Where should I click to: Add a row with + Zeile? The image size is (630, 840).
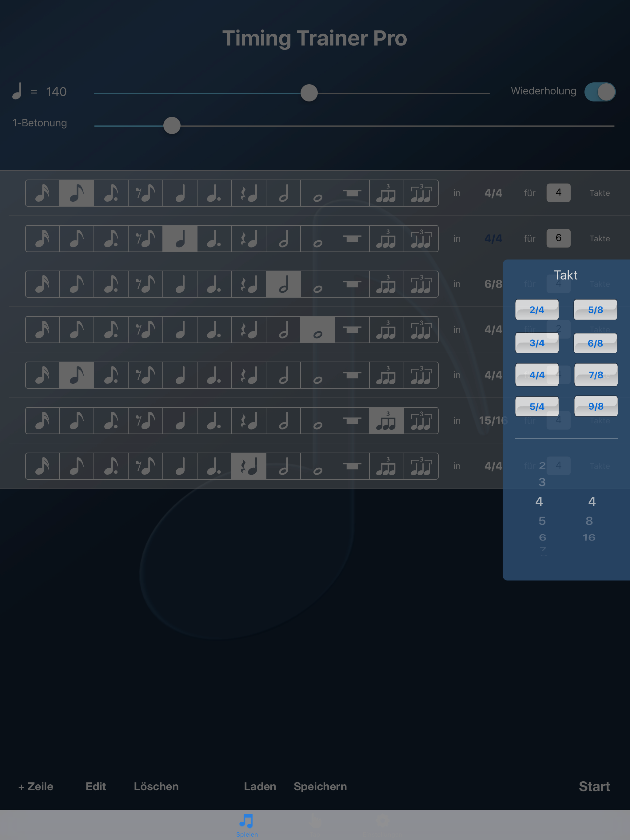(x=36, y=787)
